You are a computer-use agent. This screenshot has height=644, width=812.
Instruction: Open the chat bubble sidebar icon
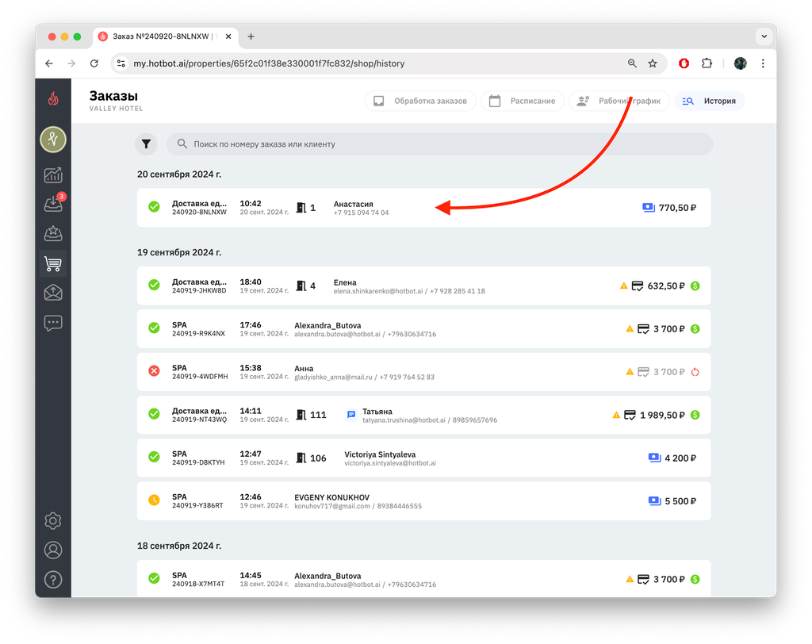point(53,323)
